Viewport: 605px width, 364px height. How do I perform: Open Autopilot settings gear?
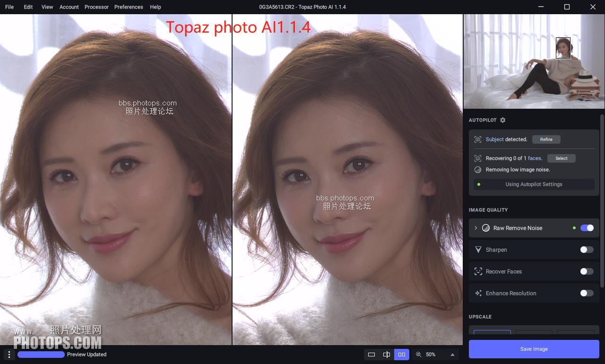503,120
